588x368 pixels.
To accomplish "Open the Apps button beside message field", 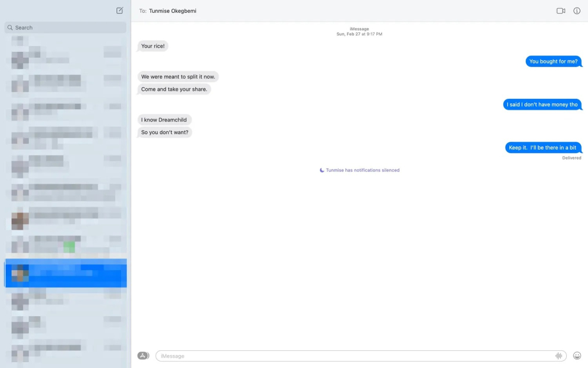I will point(143,356).
